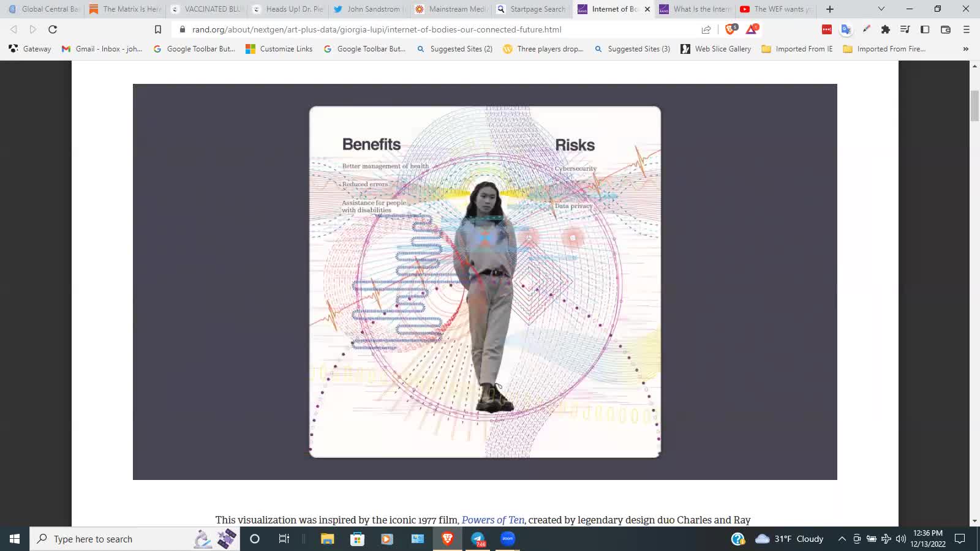Show hidden bookmarks with the chevron
980x551 pixels.
[x=966, y=49]
